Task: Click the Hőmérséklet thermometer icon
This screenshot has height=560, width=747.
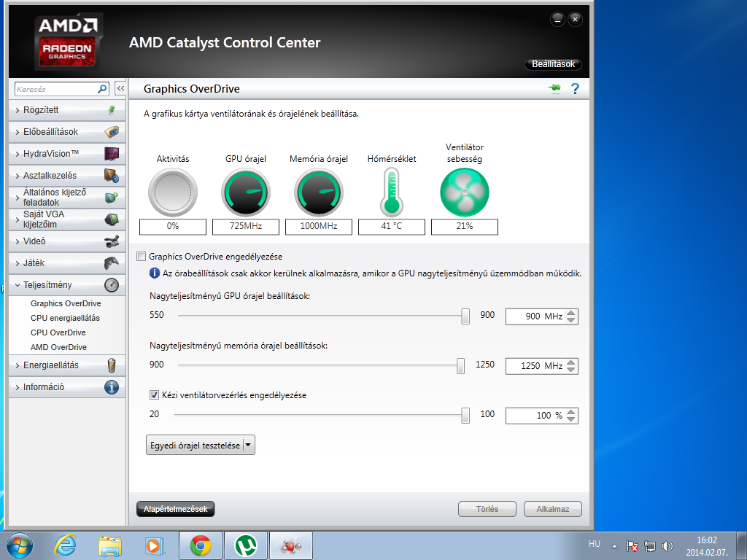Action: (x=392, y=192)
